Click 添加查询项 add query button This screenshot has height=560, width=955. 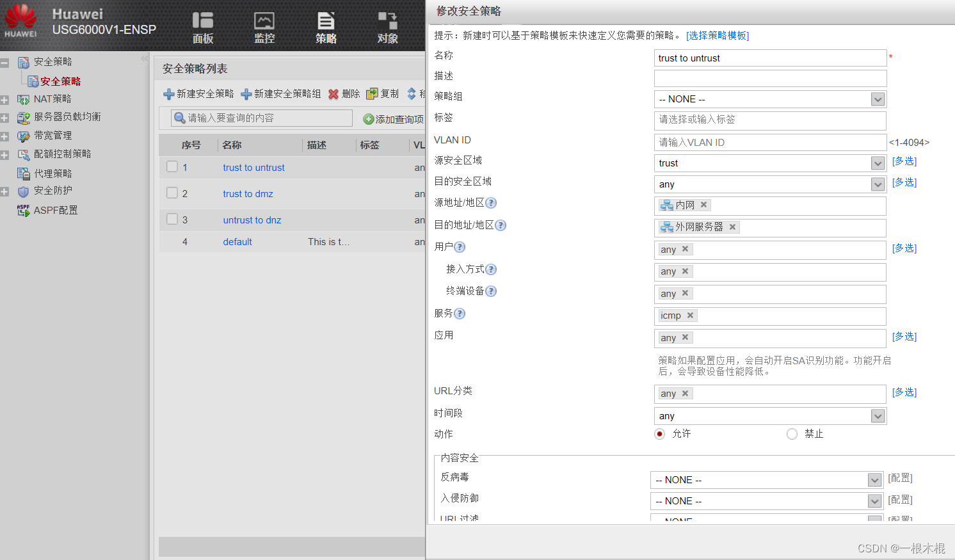(x=394, y=119)
